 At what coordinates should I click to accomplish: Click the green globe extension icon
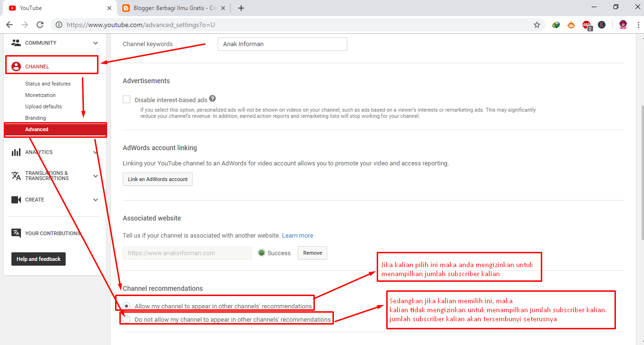pos(556,25)
